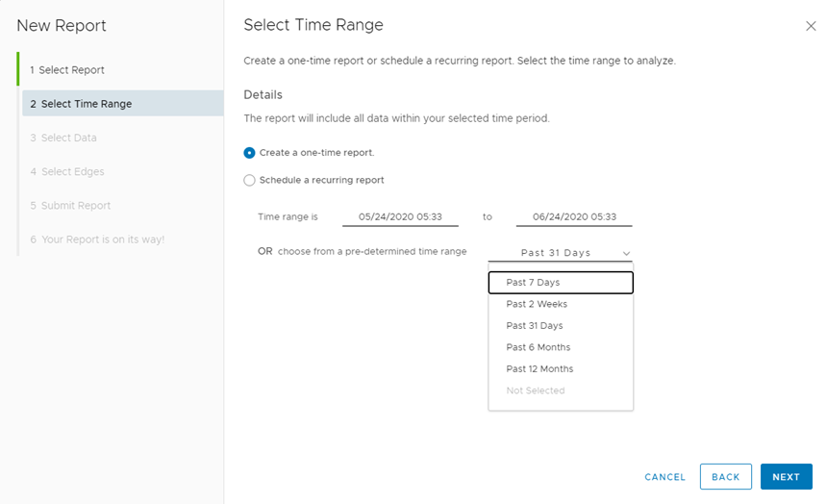Pick Past 31 Days from list
Screen dimensions: 827x504
535,326
